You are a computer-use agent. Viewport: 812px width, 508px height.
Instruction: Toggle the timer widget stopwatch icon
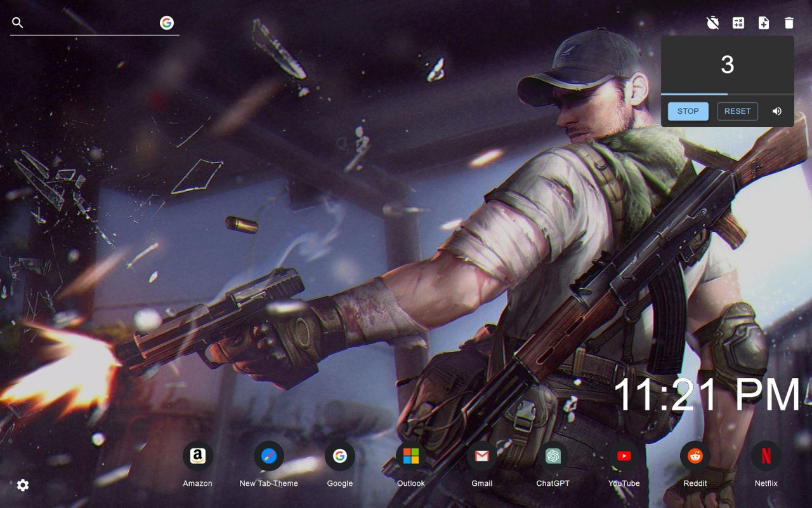coord(713,23)
